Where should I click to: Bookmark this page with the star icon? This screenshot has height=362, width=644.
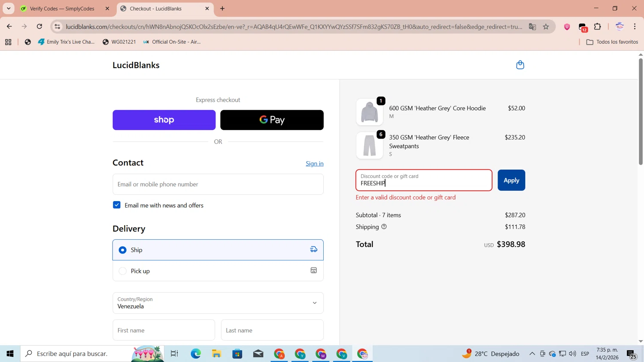click(x=546, y=27)
